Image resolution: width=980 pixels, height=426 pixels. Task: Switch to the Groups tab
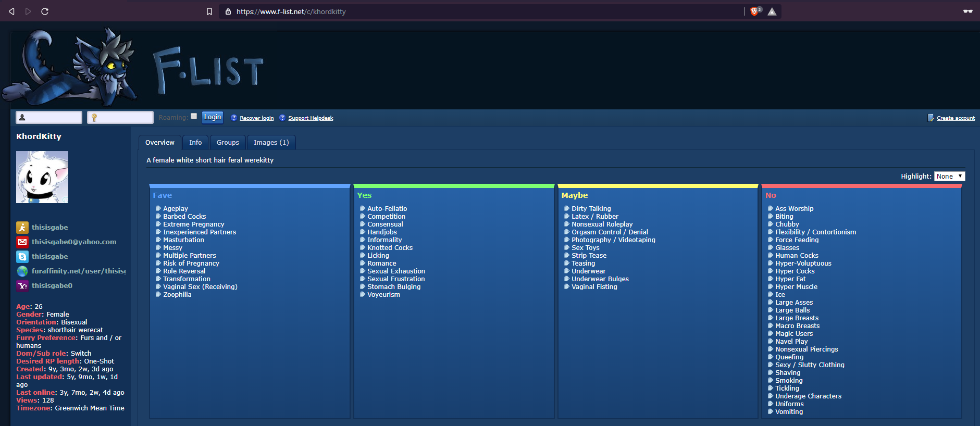point(228,142)
